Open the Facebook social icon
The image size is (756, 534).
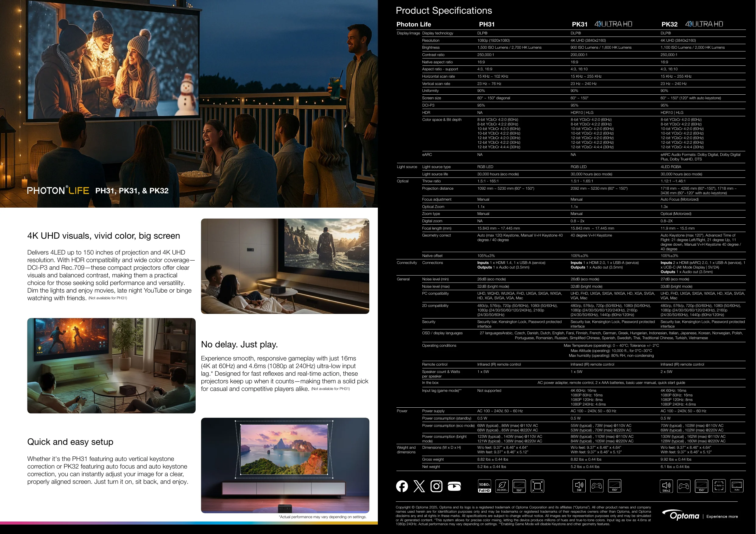[402, 486]
